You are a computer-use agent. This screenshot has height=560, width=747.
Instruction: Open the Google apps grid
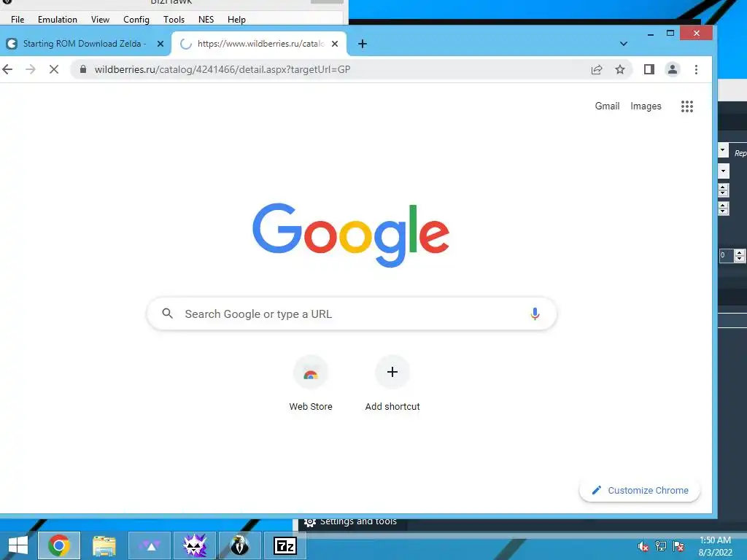pyautogui.click(x=687, y=106)
